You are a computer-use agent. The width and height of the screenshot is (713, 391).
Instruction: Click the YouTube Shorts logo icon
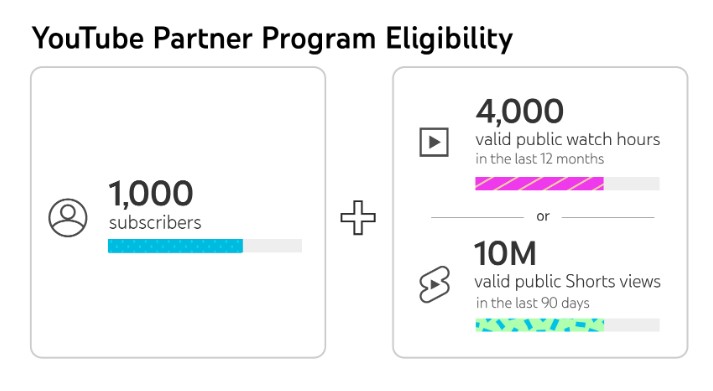point(434,285)
